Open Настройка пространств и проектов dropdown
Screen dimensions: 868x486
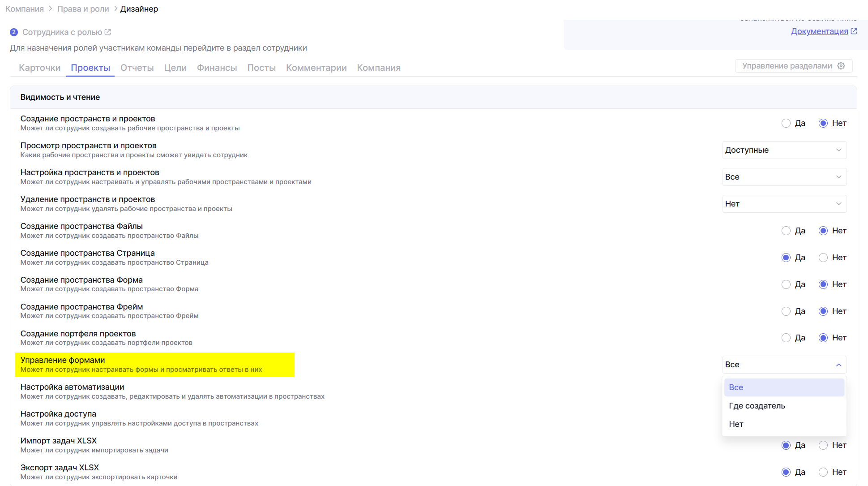(x=784, y=177)
